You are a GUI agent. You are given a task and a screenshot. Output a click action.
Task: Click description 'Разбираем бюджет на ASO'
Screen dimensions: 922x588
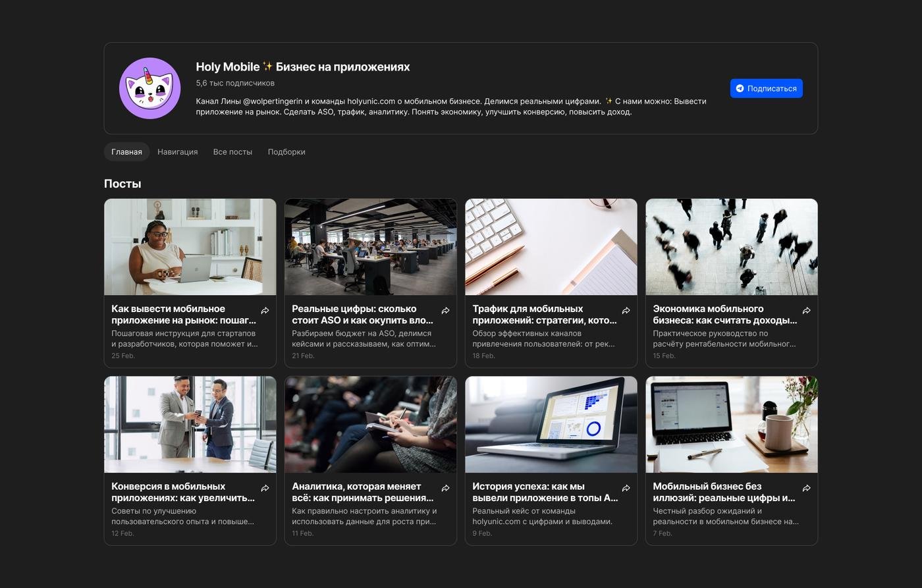[364, 338]
